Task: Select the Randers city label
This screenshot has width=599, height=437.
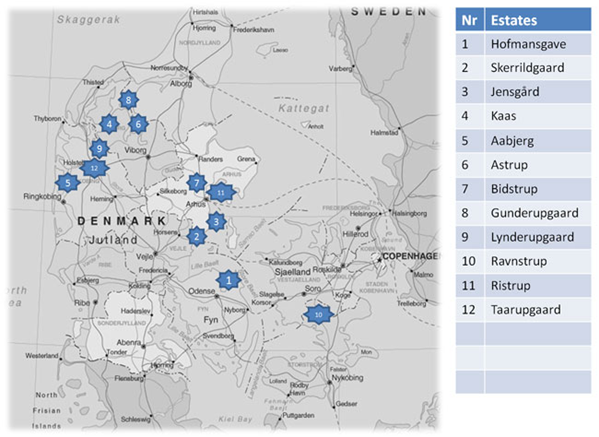Action: coord(210,159)
